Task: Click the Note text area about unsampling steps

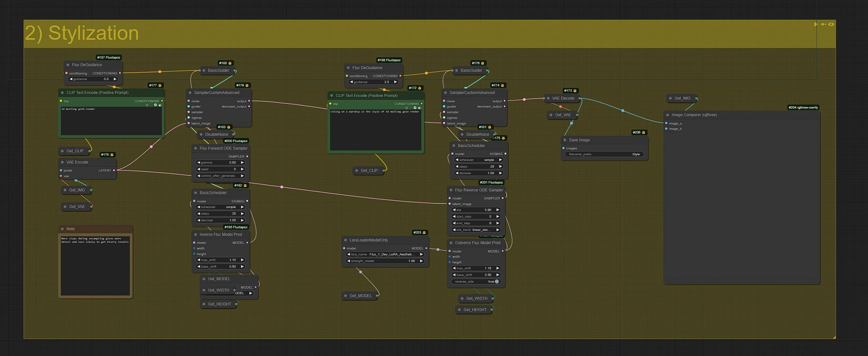Action: pyautogui.click(x=95, y=266)
